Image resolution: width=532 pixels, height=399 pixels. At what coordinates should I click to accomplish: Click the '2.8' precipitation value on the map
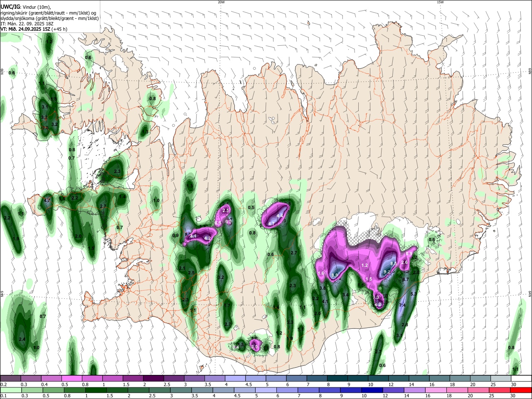point(405,325)
